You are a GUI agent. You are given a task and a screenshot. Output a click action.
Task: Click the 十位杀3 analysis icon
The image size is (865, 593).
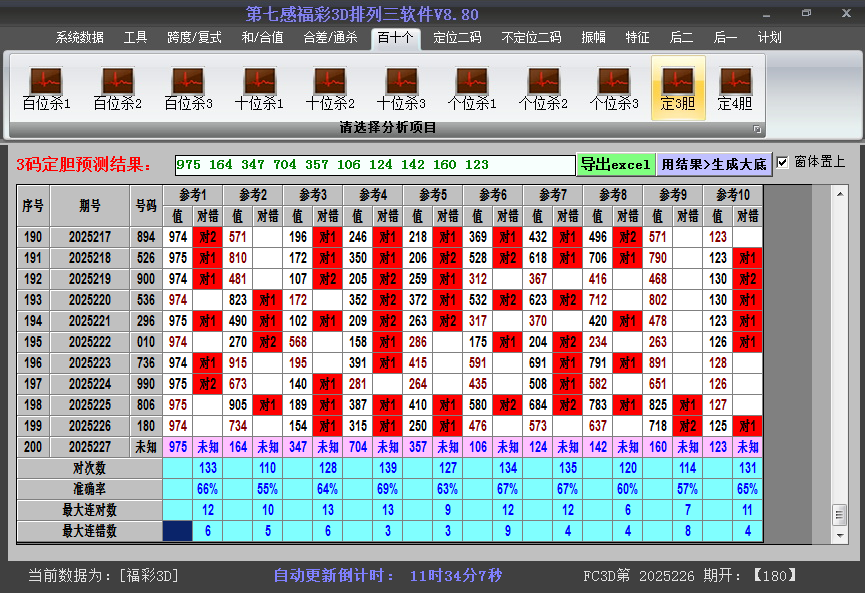tap(401, 88)
